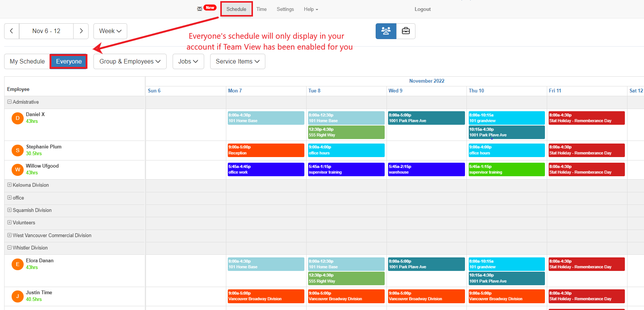Click the Sat 12 day header
644x310 pixels.
(x=636, y=91)
